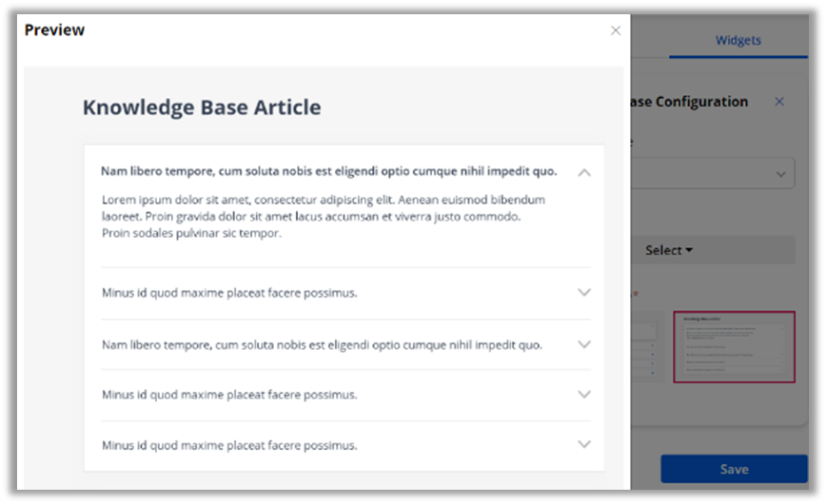Image resolution: width=826 pixels, height=504 pixels.
Task: Expand the third accordion item's chevron
Action: (x=584, y=344)
